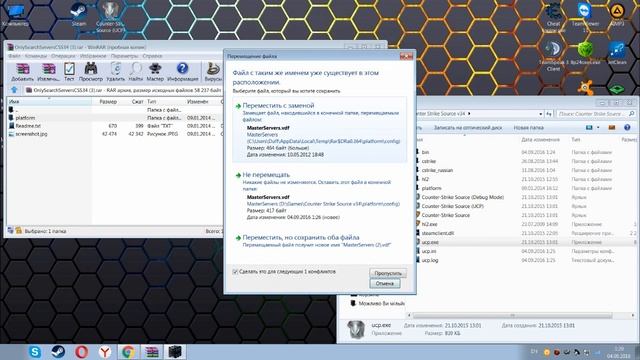This screenshot has height=360, width=640.
Task: Open the Справка menu in WinRAR
Action: point(152,56)
